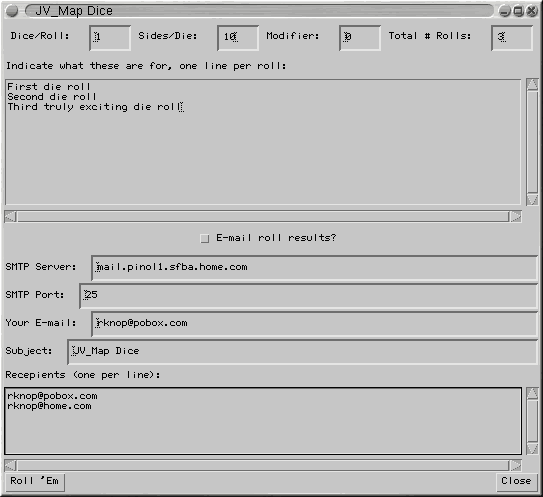
Task: Enable the E-mail roll results checkbox
Action: point(205,239)
